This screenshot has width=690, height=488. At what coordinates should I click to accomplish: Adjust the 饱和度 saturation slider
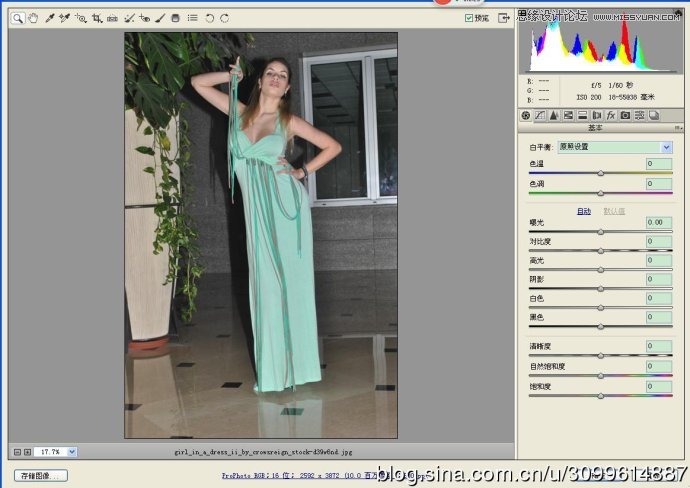[601, 396]
